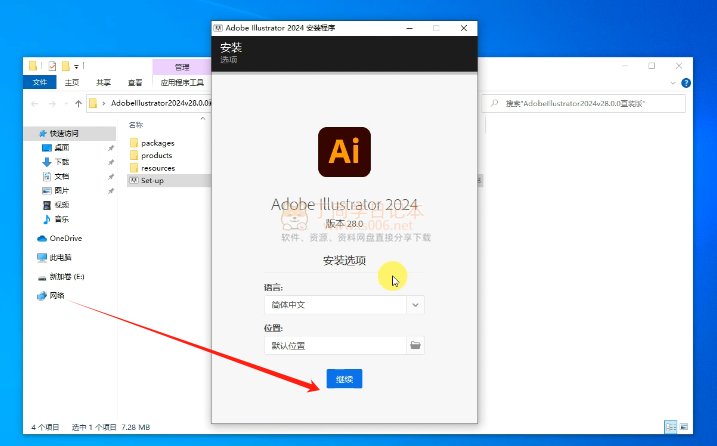The height and width of the screenshot is (446, 717).
Task: Select the resources folder in Explorer
Action: click(158, 168)
